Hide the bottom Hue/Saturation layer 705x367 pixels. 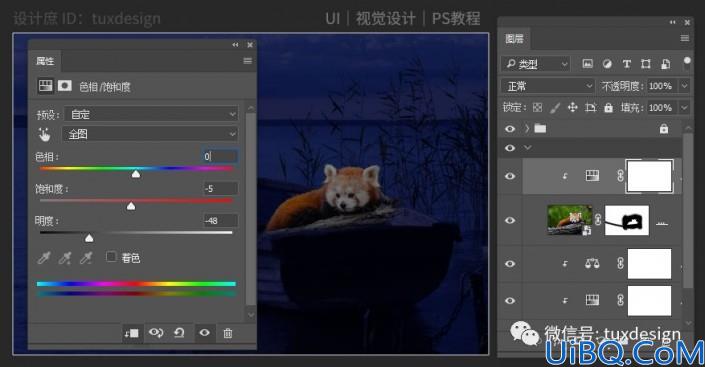510,300
